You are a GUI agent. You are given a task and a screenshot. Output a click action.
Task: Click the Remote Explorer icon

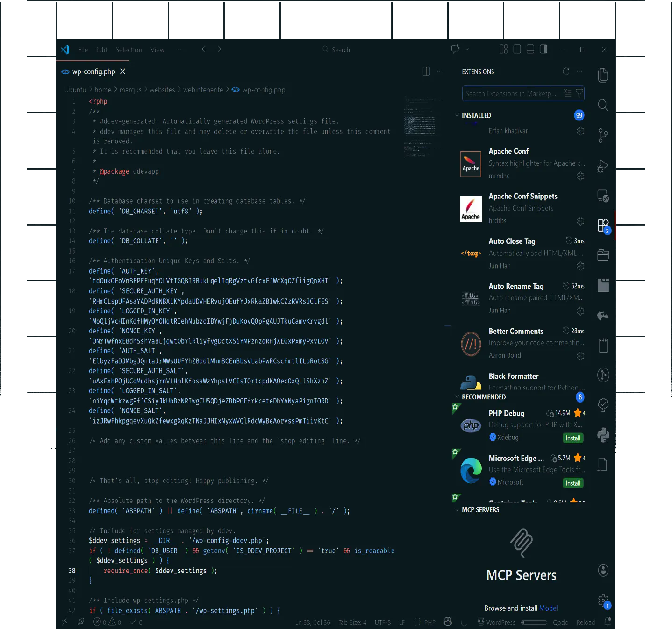point(603,196)
